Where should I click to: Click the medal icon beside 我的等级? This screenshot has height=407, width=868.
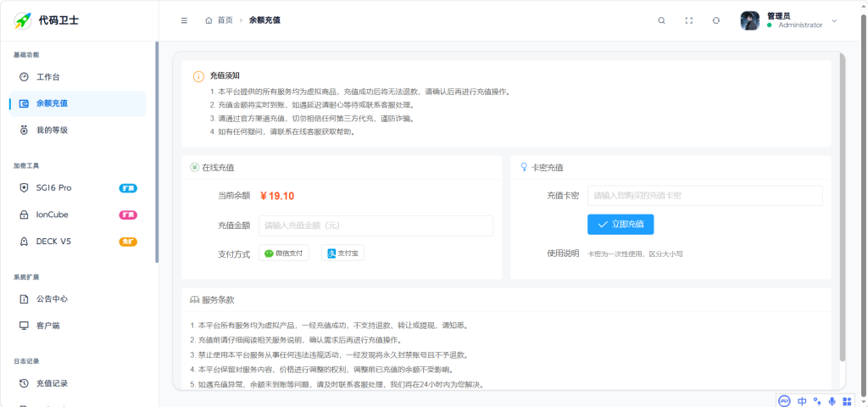point(24,130)
